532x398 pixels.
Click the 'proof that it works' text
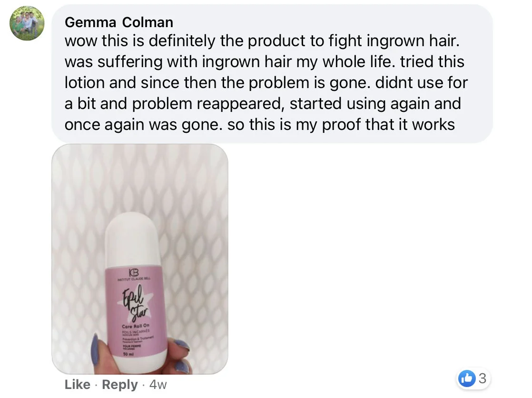pos(388,124)
